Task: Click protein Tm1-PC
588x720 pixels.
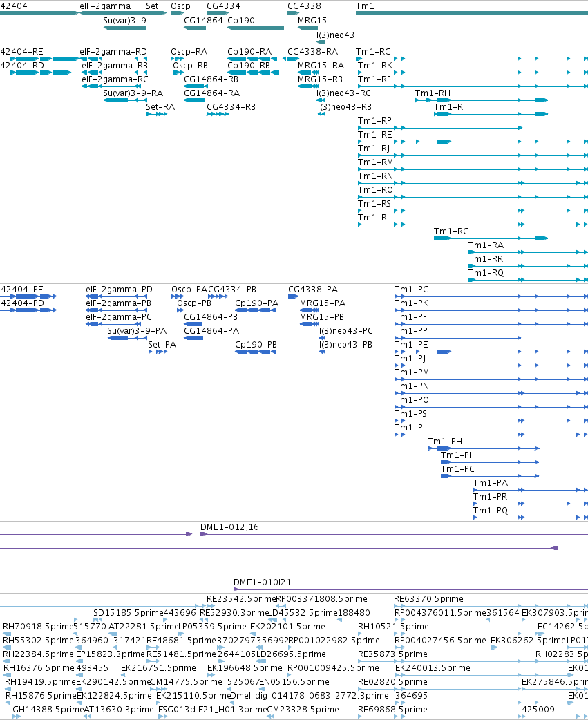Action: [x=457, y=468]
